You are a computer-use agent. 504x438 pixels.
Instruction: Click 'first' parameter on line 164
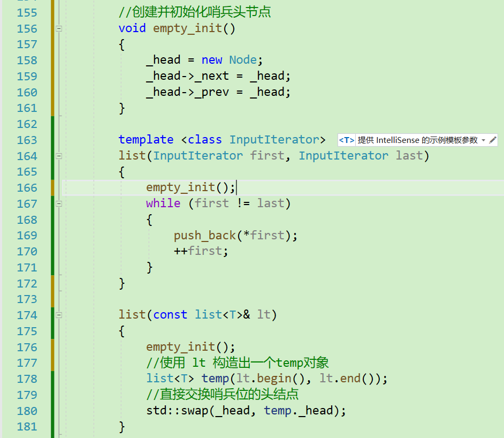267,156
